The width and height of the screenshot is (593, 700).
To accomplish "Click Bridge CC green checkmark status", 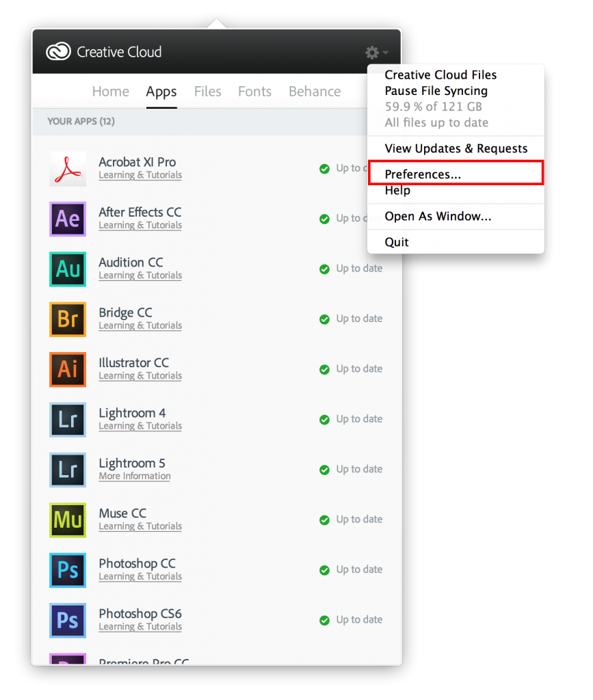I will pos(325,319).
